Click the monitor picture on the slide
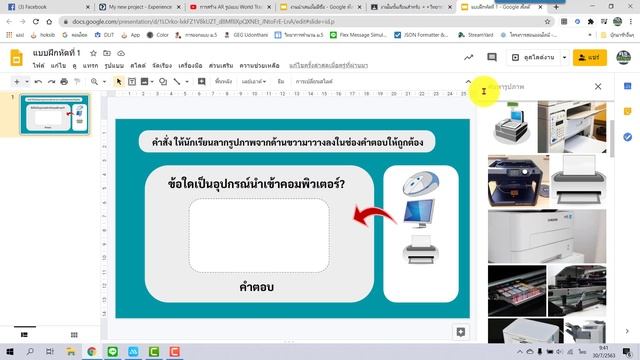Screen dimensions: 640x360 coord(419,213)
